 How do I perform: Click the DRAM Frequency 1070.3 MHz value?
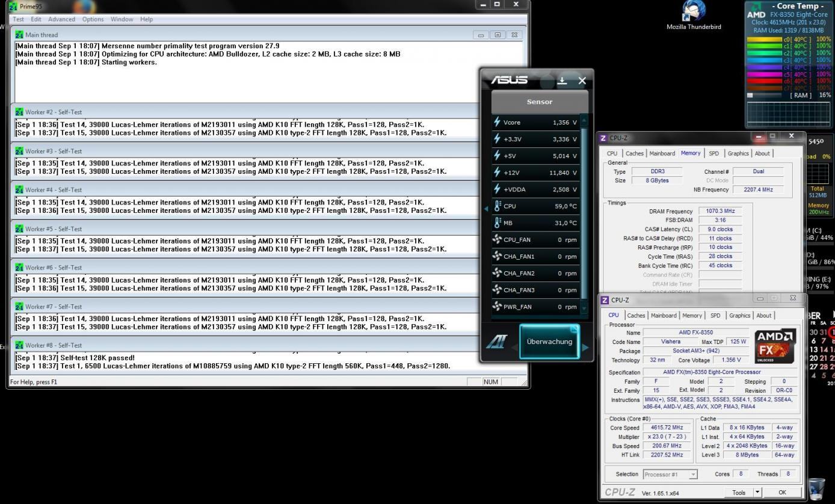[720, 211]
